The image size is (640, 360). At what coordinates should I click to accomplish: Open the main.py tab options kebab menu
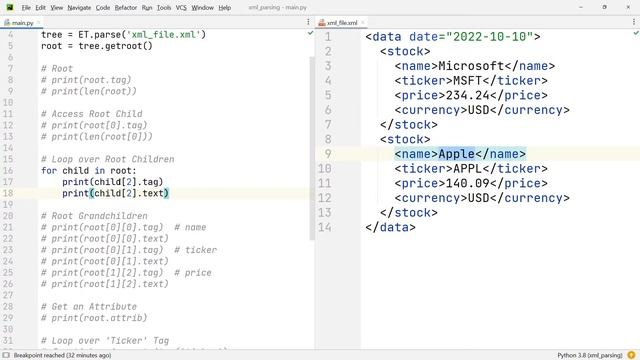point(308,22)
